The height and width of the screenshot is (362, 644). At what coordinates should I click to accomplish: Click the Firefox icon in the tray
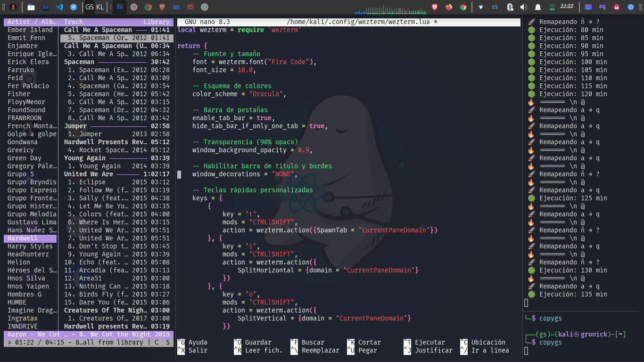(x=448, y=7)
